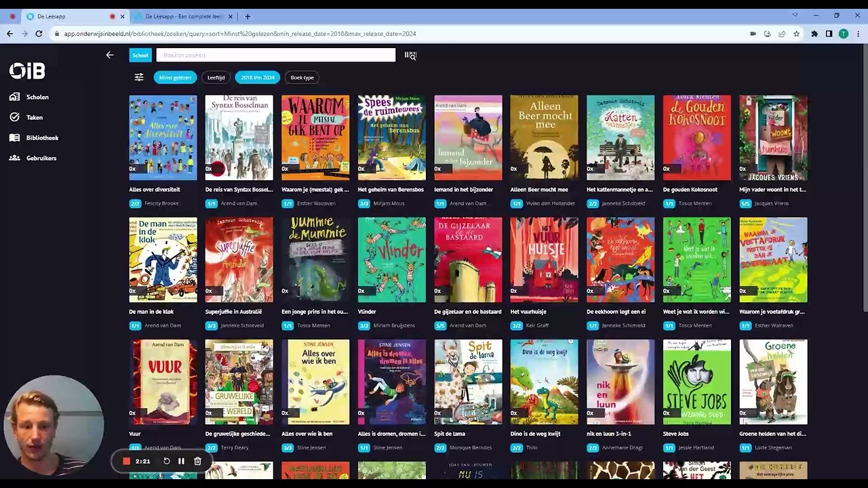Bookmark this page with the star icon
868x488 pixels.
pyautogui.click(x=796, y=34)
